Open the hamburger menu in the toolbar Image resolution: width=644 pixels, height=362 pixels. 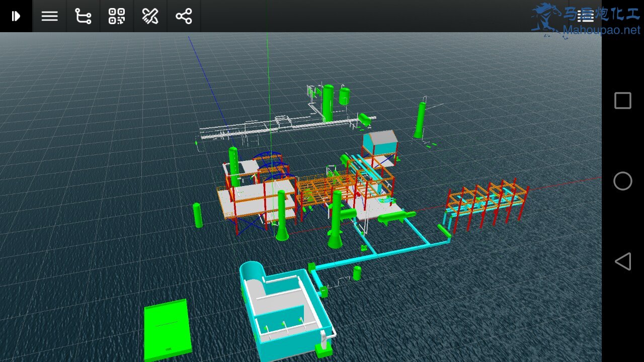click(x=49, y=16)
